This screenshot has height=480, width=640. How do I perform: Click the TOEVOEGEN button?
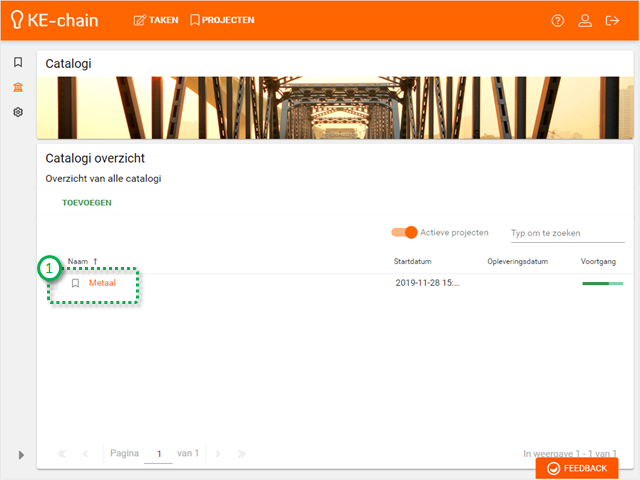point(87,202)
